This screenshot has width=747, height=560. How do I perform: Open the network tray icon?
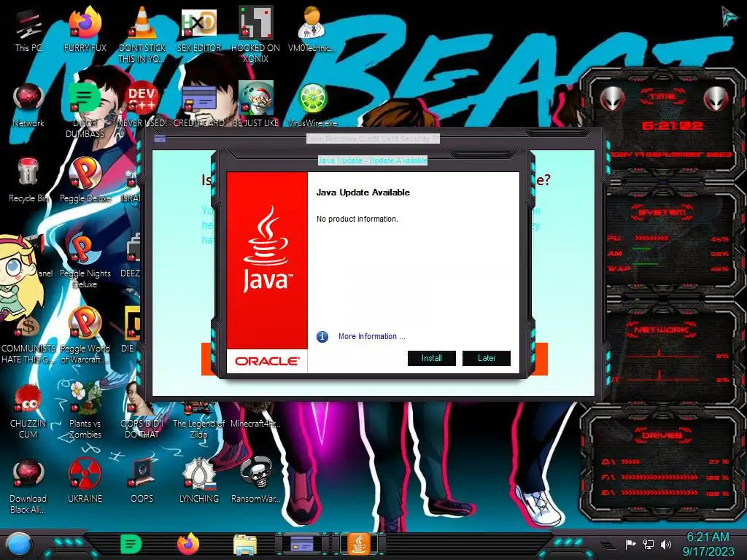[x=649, y=544]
